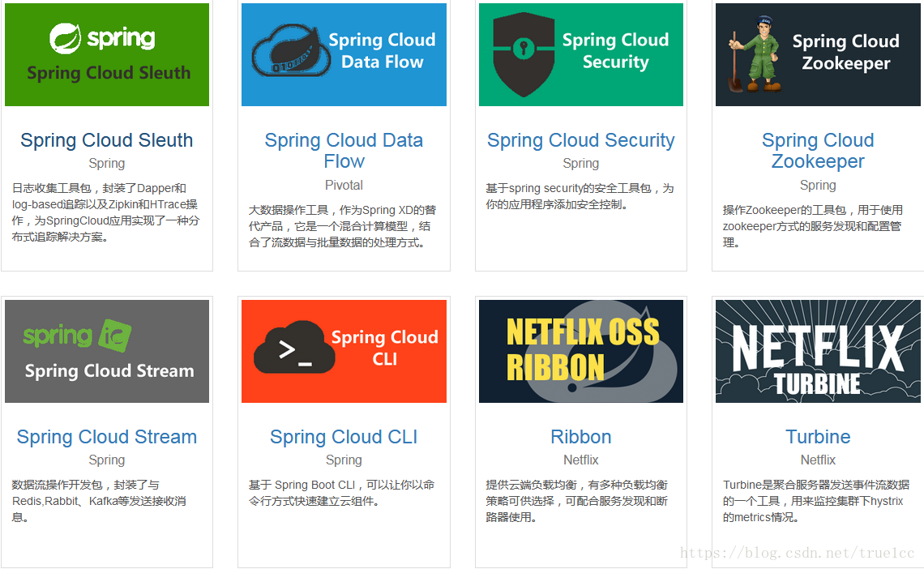Click the shield keyhole icon in Security banner

coord(524,54)
